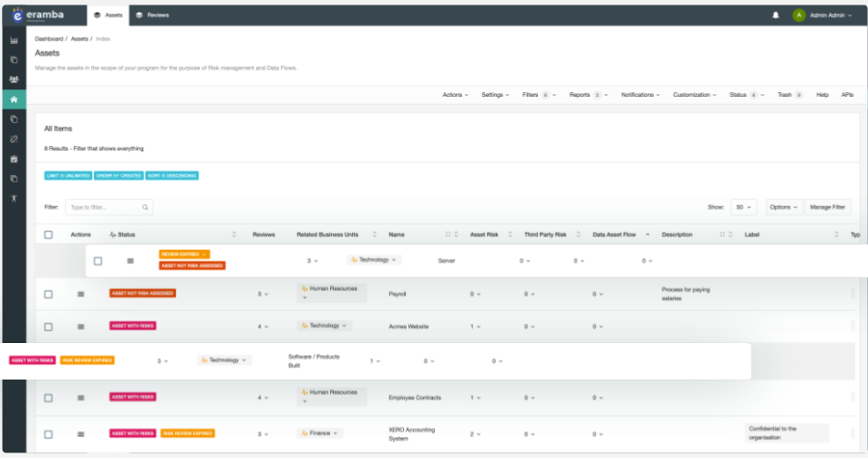The height and width of the screenshot is (458, 868).
Task: Click the LIMIT IS UNLIMITED tag
Action: pos(68,175)
